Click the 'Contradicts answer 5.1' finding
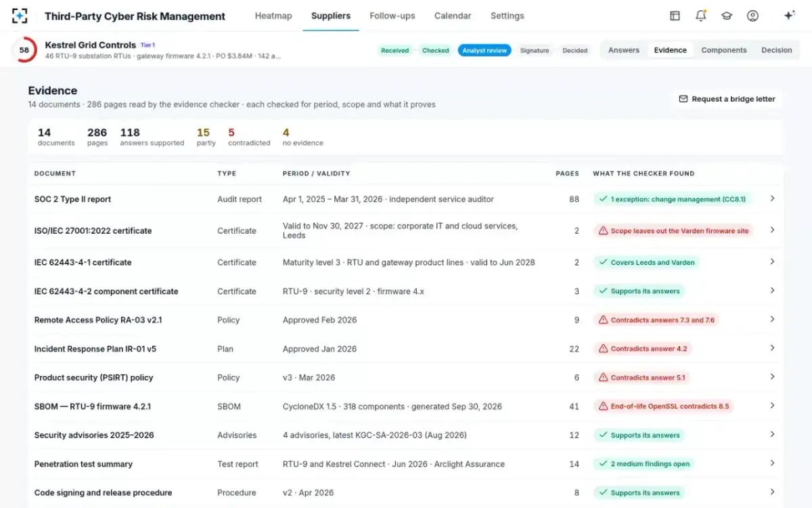 (641, 377)
